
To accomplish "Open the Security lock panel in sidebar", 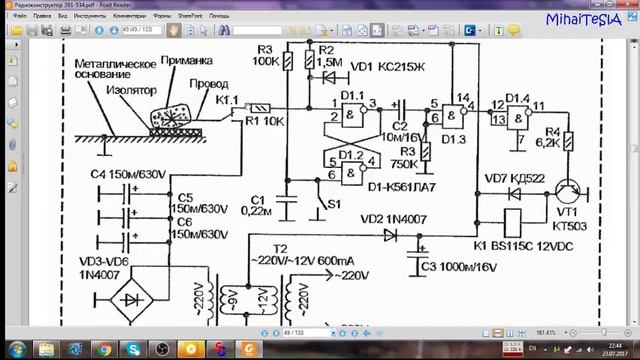I will 13,166.
